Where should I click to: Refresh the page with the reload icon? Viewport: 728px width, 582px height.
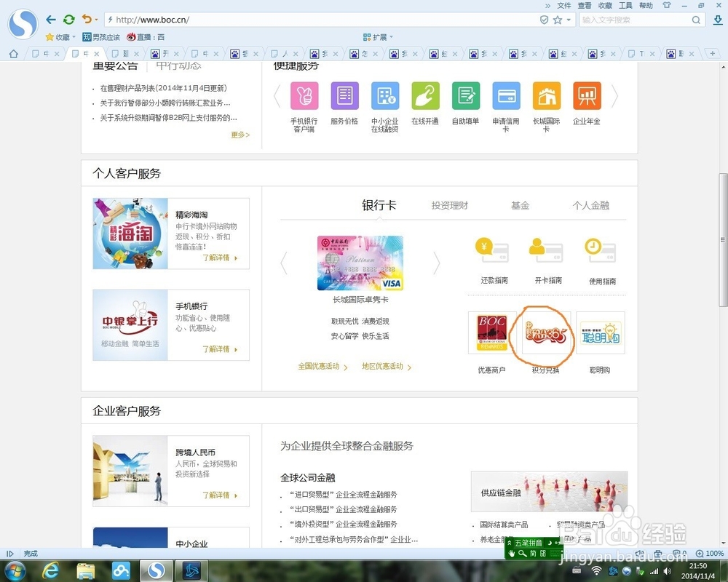(68, 20)
